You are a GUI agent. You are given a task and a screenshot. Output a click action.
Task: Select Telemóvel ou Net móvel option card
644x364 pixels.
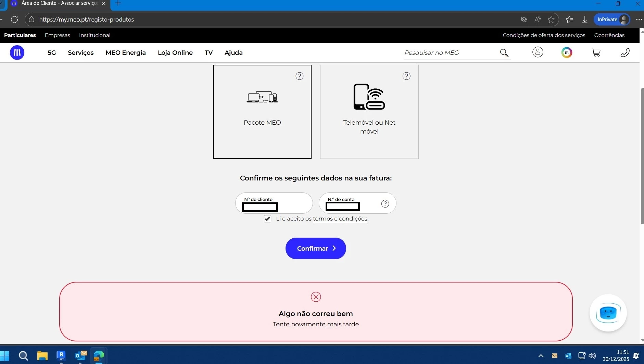pos(369,112)
